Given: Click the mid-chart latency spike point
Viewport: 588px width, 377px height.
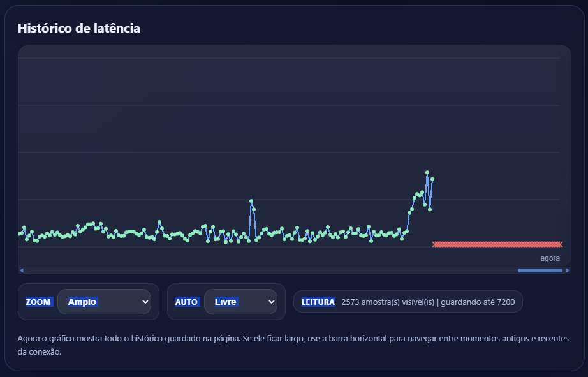Looking at the screenshot, I should pos(251,200).
